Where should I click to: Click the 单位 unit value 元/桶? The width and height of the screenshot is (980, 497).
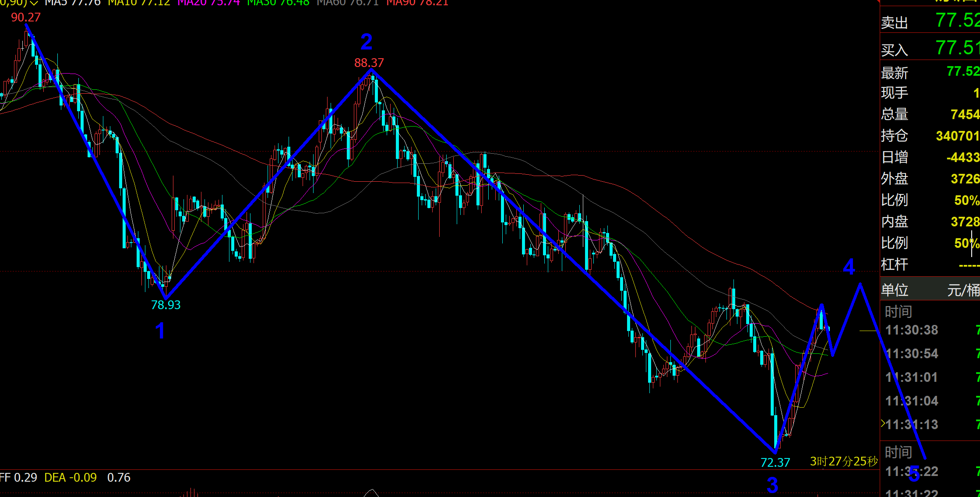click(963, 290)
